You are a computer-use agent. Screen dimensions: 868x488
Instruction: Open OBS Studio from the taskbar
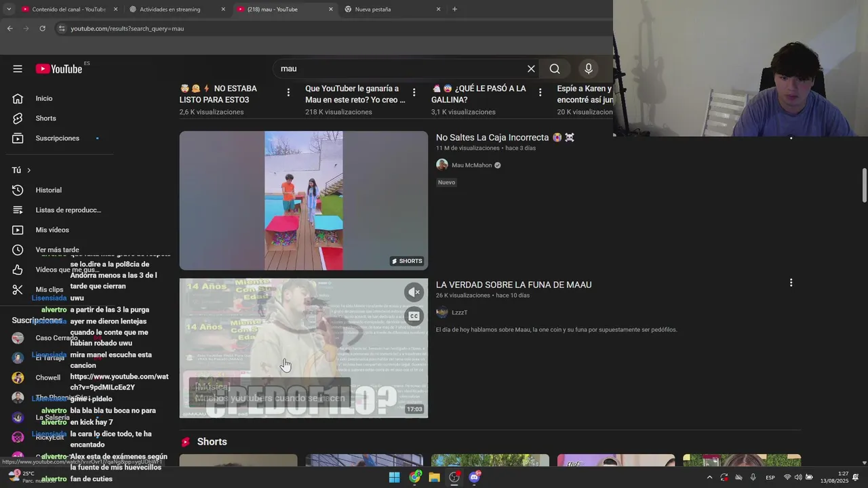[454, 477]
